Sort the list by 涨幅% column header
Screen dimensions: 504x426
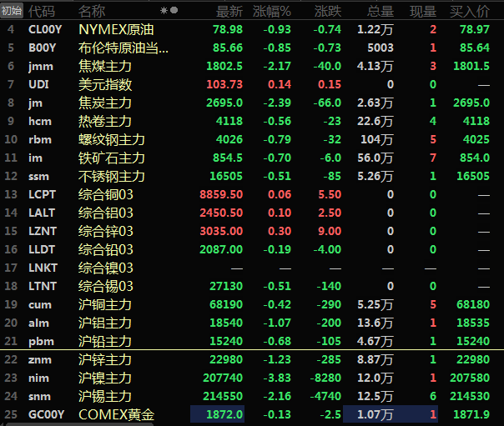274,11
